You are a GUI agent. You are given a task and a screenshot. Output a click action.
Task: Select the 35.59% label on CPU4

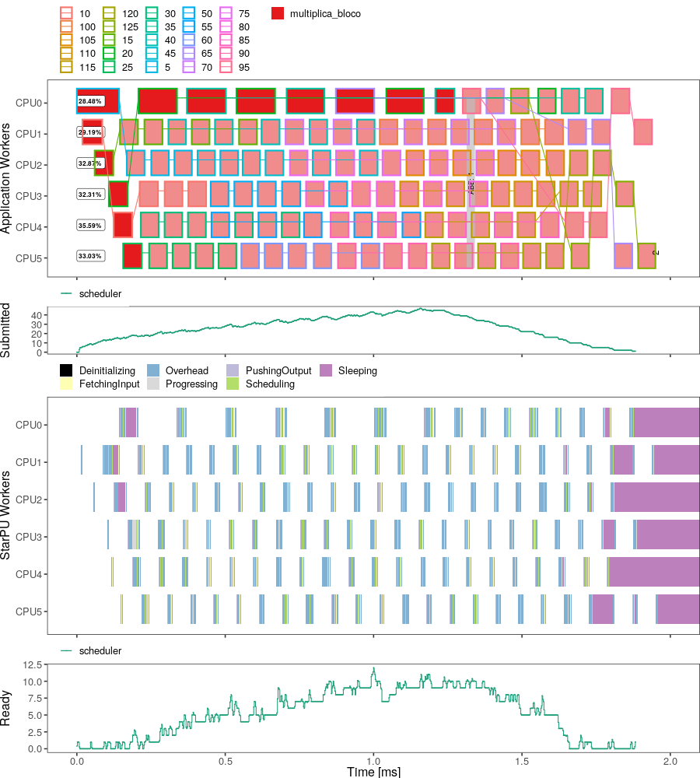(x=90, y=226)
